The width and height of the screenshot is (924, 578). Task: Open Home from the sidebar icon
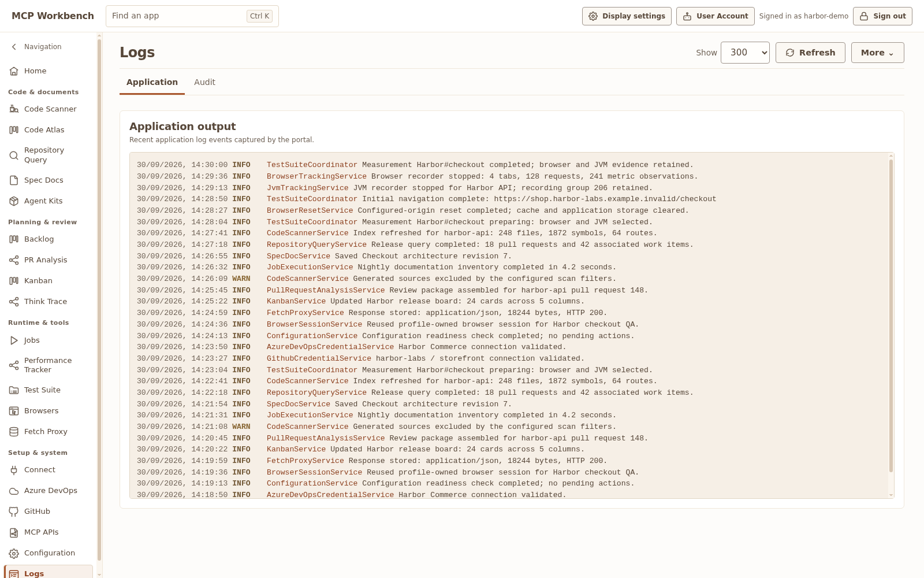14,71
